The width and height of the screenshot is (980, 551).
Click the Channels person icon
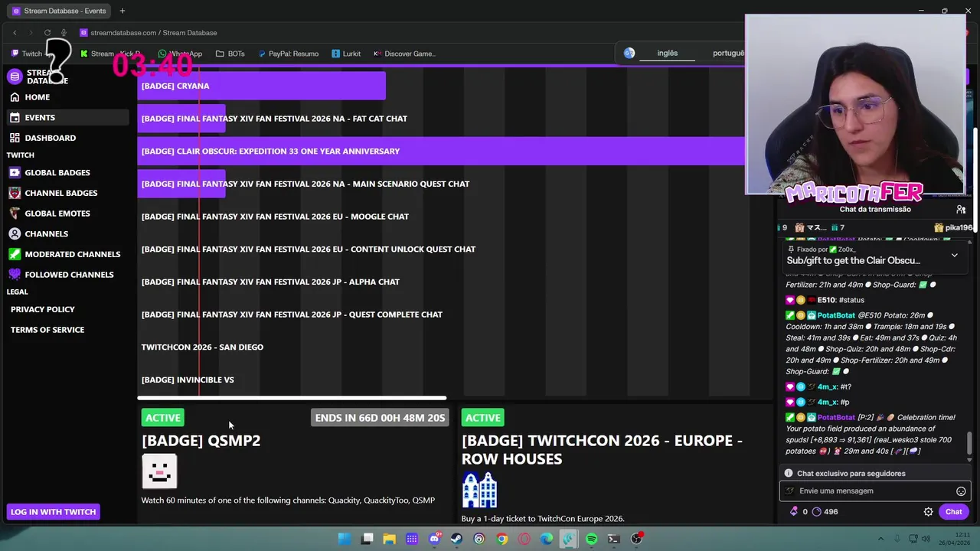tap(15, 233)
